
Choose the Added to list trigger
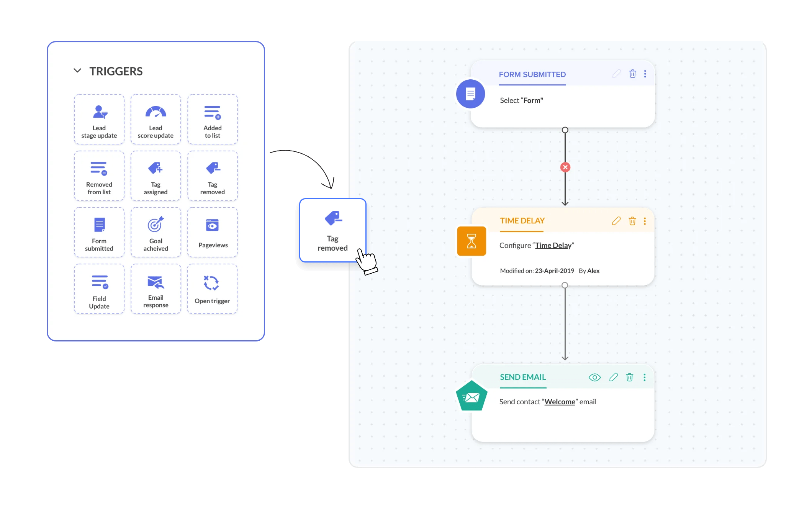[212, 120]
